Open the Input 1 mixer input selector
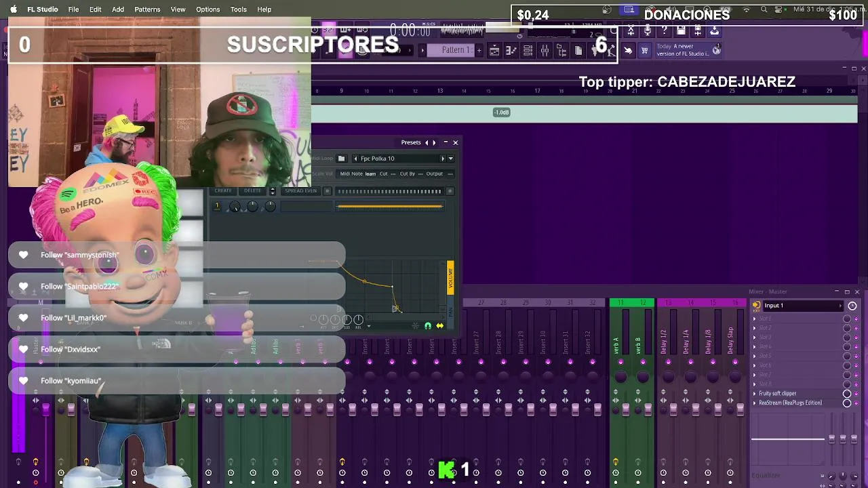The image size is (868, 488). pyautogui.click(x=804, y=306)
